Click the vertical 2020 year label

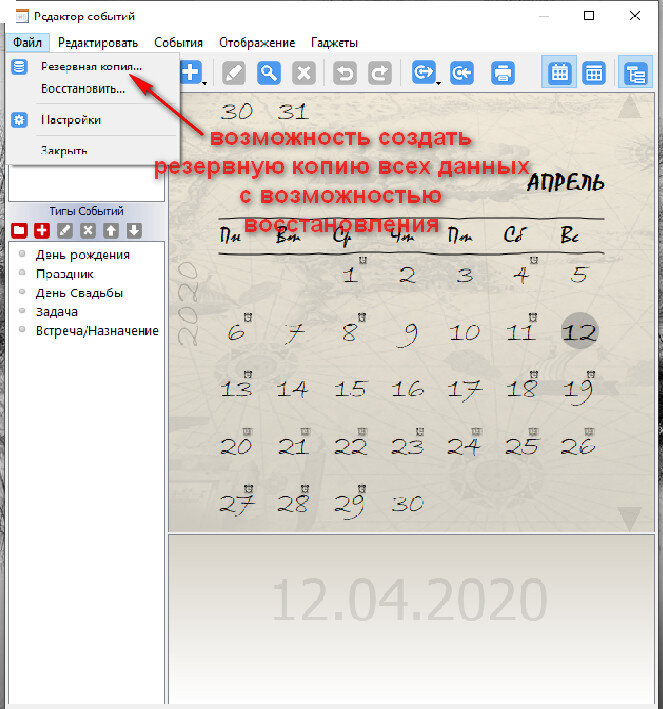[x=187, y=304]
